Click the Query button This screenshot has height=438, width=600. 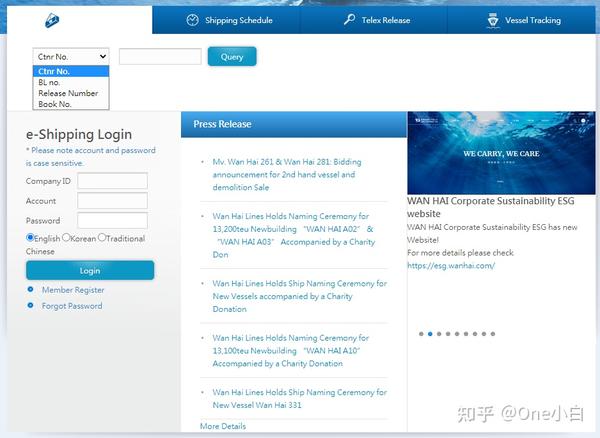click(232, 57)
